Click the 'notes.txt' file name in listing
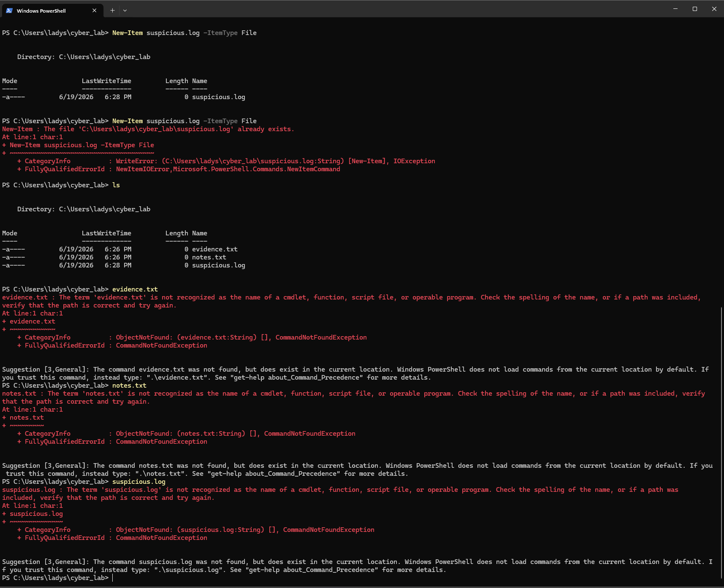 click(x=209, y=257)
